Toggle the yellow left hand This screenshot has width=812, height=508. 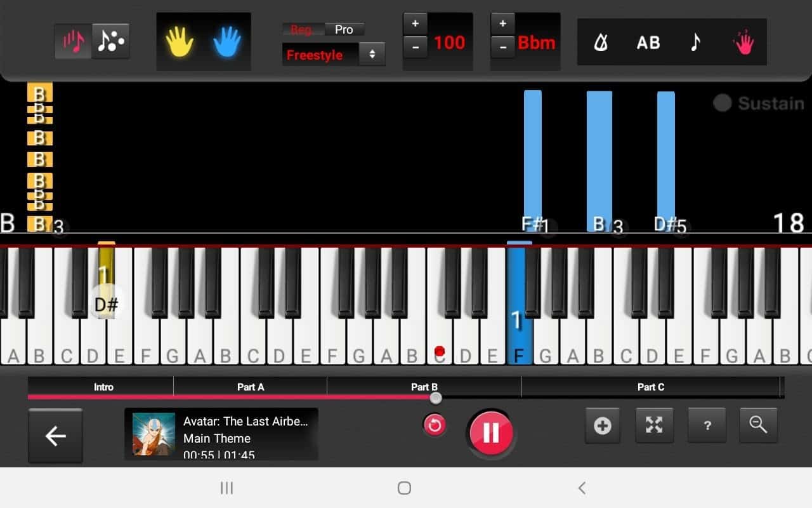[x=180, y=43]
